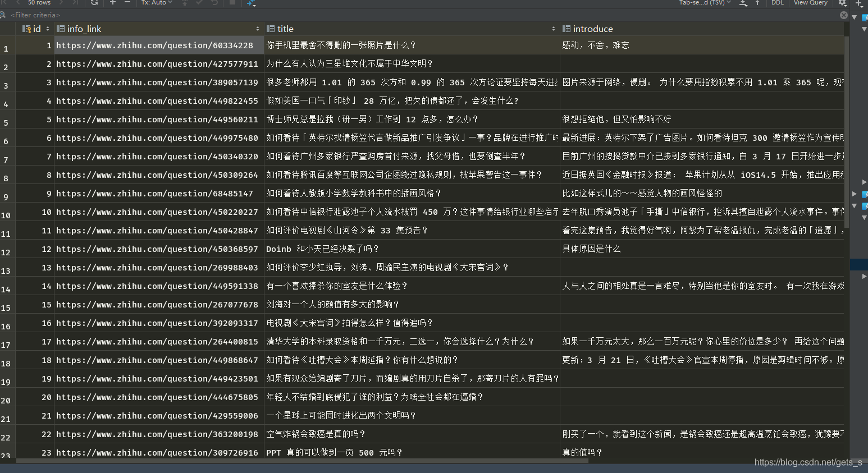Click the import data upload arrow icon
Viewport: 868px width, 473px height.
[757, 3]
